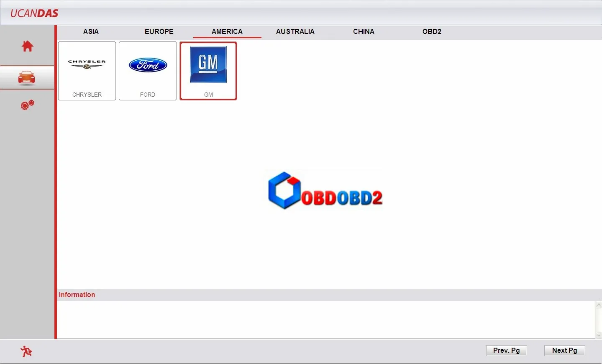Viewport: 602px width, 364px height.
Task: Go to the Home screen icon
Action: click(x=28, y=46)
